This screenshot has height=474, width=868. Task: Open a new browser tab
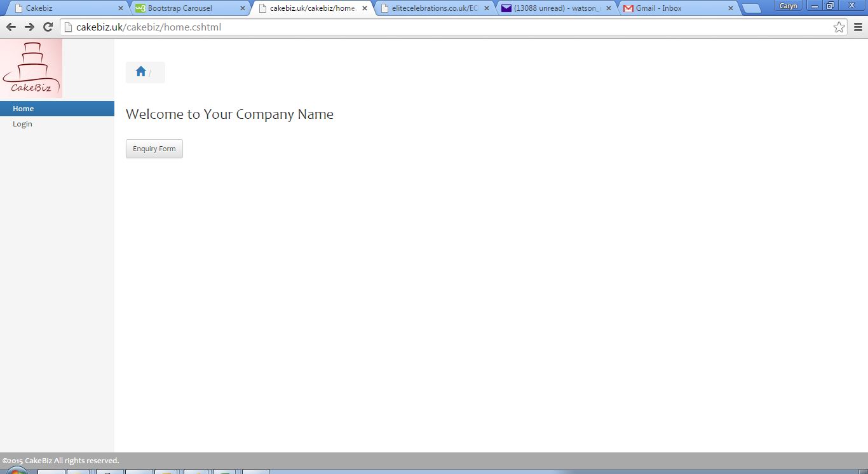coord(751,8)
